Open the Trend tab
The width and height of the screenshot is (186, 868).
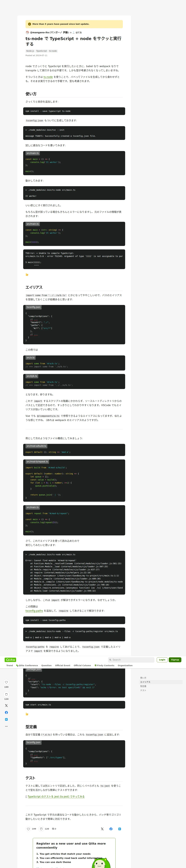pyautogui.click(x=9, y=665)
